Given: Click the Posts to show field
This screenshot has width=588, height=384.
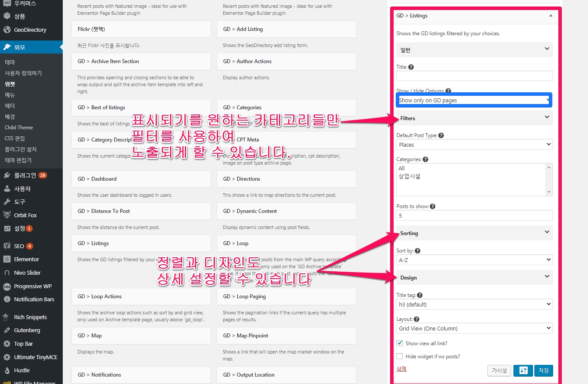Looking at the screenshot, I should (475, 215).
